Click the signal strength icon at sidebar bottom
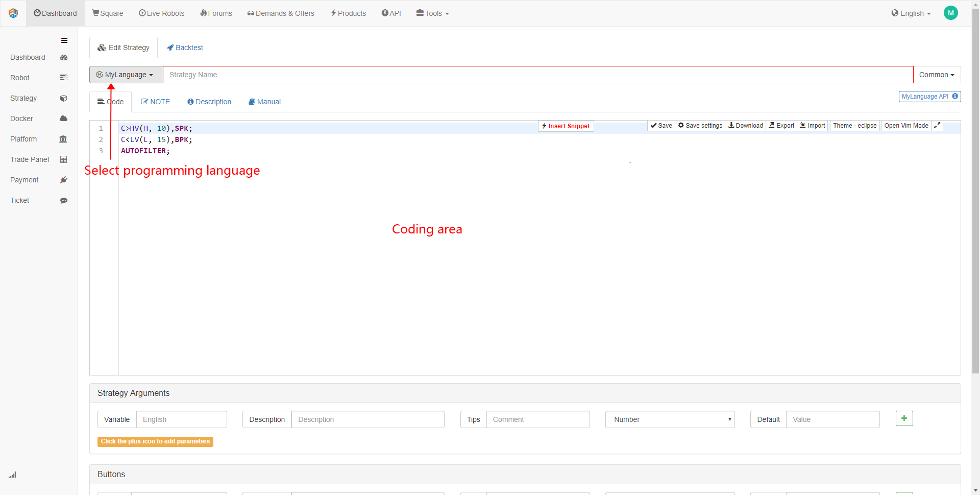This screenshot has height=495, width=980. click(x=12, y=475)
